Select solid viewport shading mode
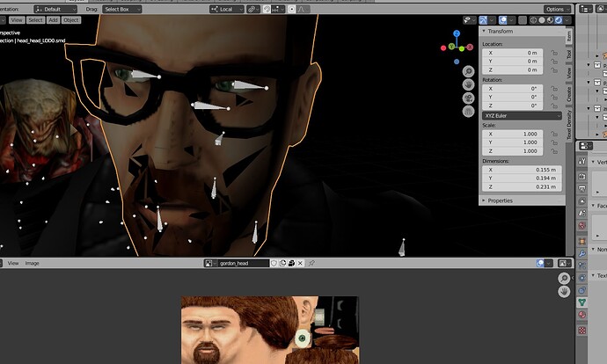 (542, 20)
